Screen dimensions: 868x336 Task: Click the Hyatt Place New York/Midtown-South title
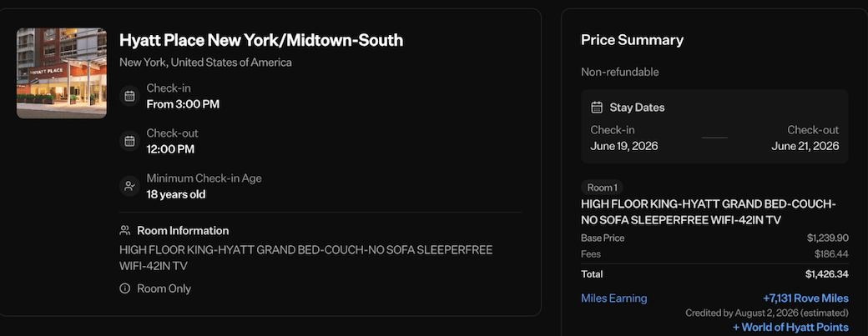coord(261,40)
